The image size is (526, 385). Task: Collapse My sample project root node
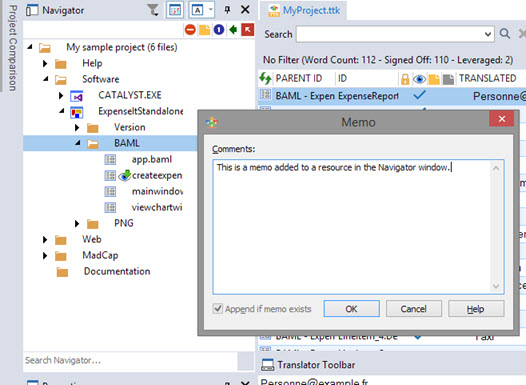30,47
